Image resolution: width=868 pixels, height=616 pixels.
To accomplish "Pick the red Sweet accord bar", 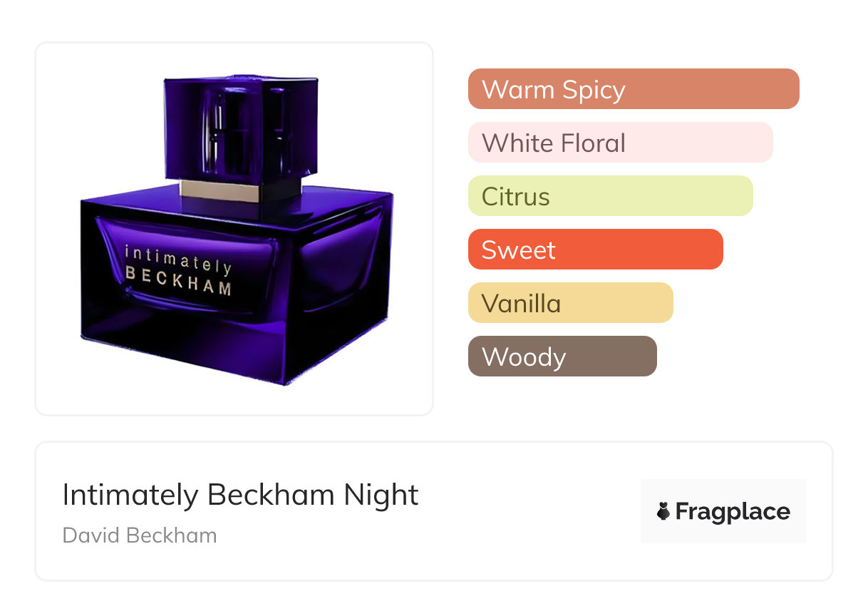I will [x=595, y=250].
